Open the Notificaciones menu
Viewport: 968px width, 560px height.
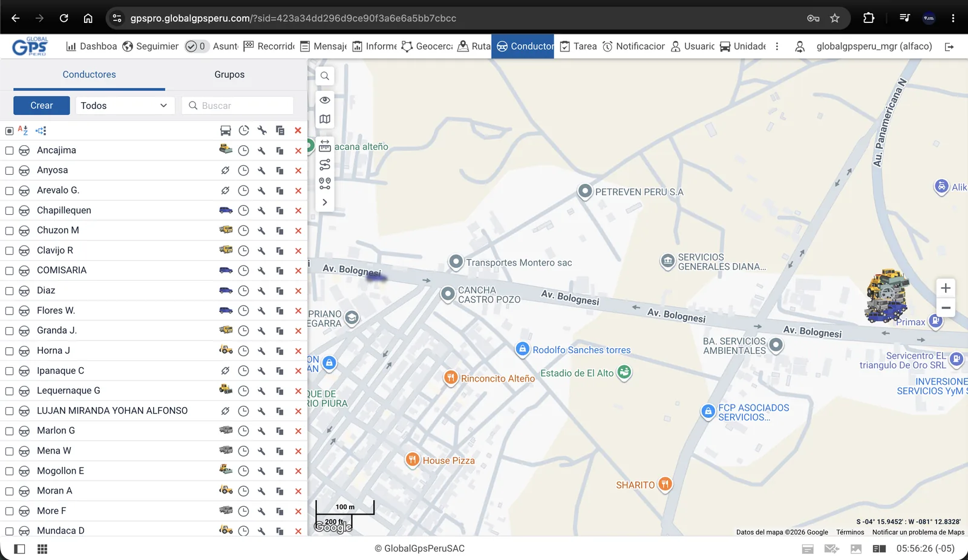[x=633, y=47]
